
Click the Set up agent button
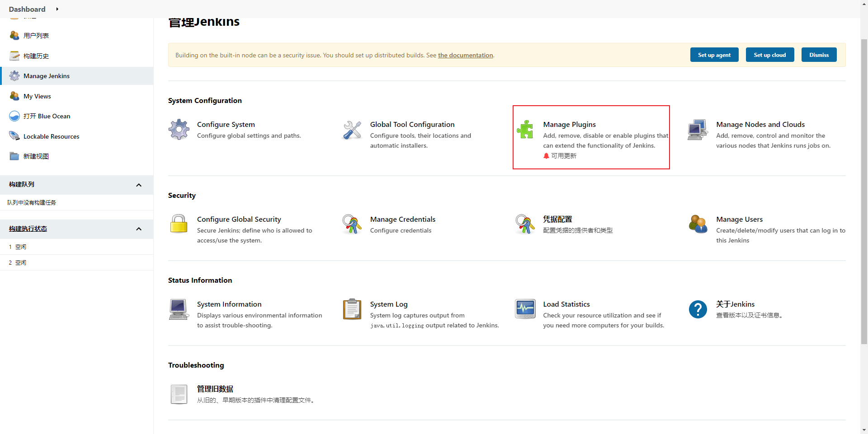(714, 55)
